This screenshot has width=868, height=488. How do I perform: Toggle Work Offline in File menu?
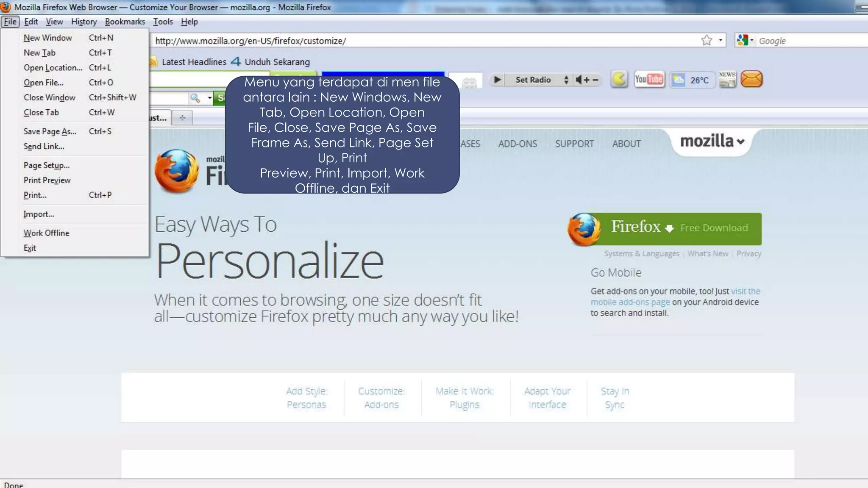pos(46,233)
